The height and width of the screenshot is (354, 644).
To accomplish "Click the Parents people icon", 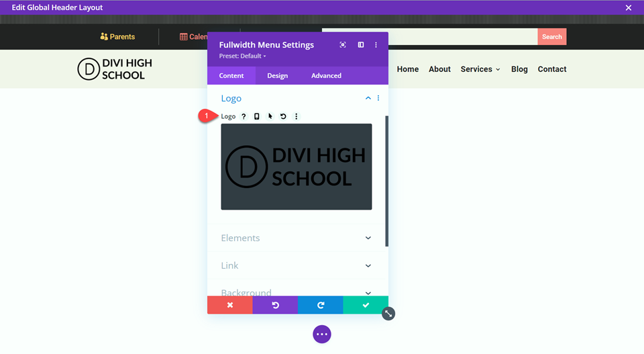I will [104, 36].
